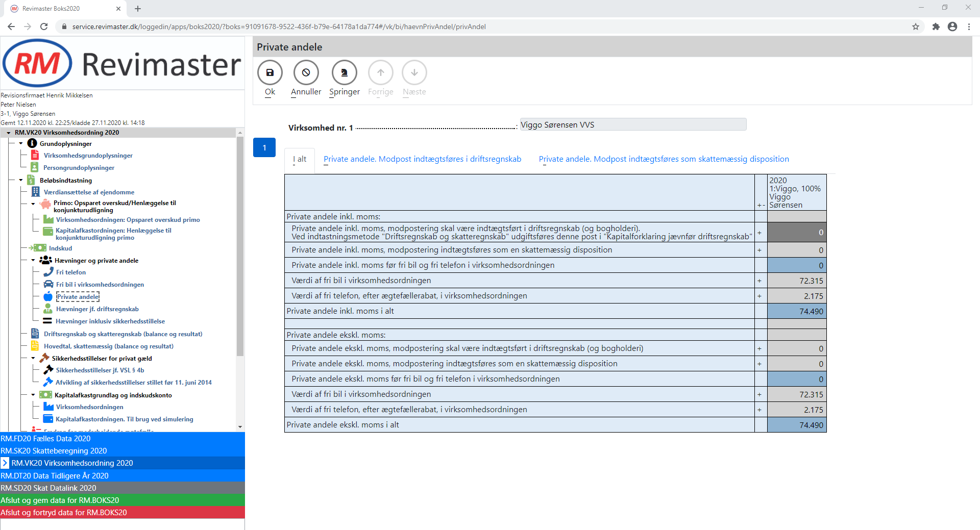980x530 pixels.
Task: Click the Ok save icon button
Action: coord(270,73)
